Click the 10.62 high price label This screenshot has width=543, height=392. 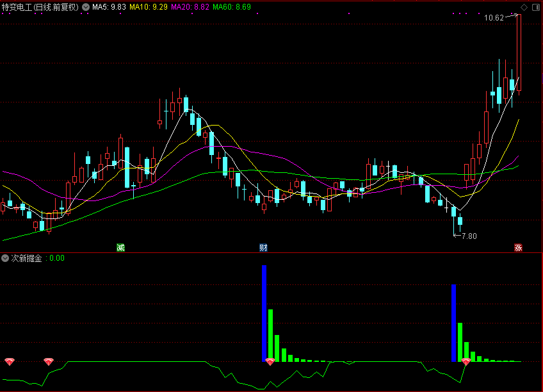[494, 18]
